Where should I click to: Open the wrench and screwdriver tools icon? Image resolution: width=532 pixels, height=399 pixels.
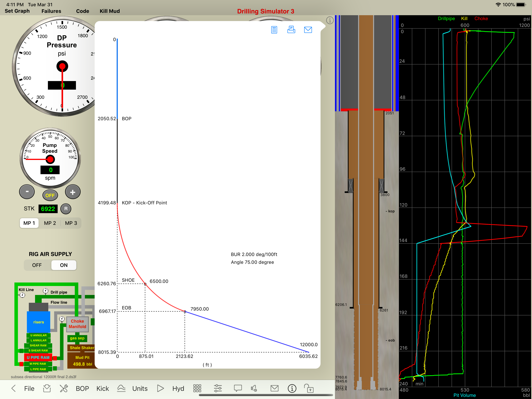(64, 388)
